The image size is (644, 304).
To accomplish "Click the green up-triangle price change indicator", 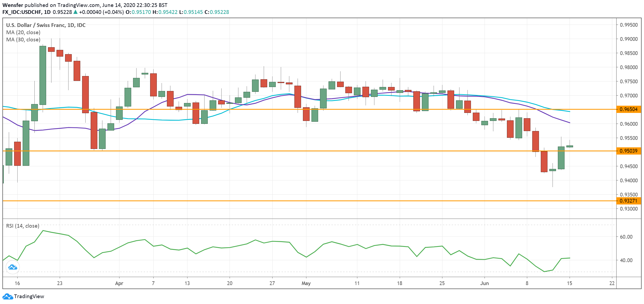I will pos(75,12).
